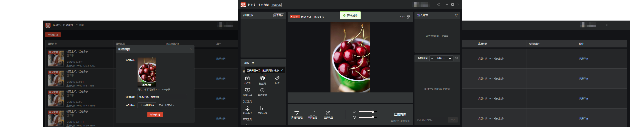Collapse the 画面工具 section chevron
Viewport: 644px width, 127px height.
(247, 124)
